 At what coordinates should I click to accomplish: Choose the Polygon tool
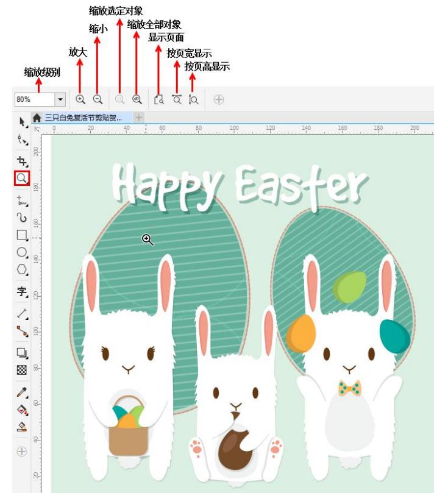(21, 269)
